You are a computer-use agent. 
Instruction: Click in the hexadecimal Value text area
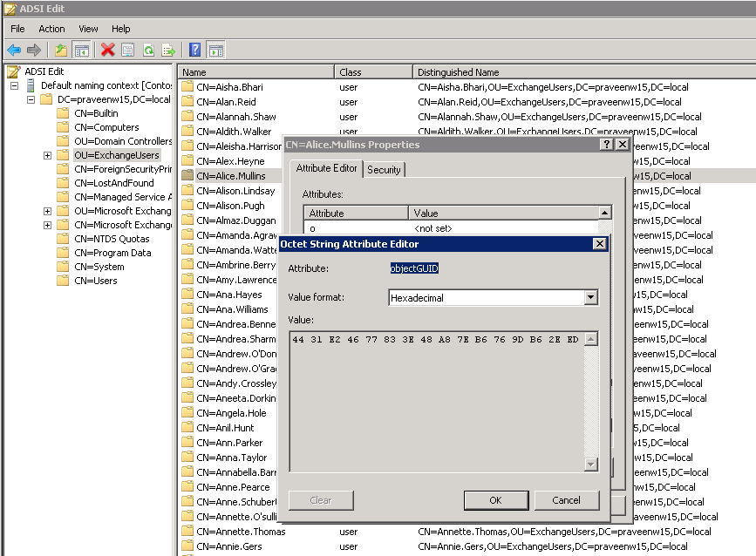(437, 402)
